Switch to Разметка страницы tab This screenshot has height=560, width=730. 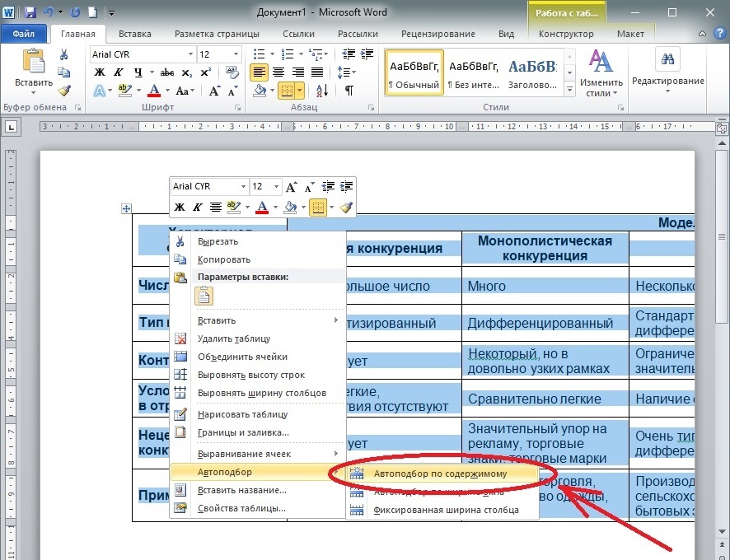pyautogui.click(x=217, y=34)
